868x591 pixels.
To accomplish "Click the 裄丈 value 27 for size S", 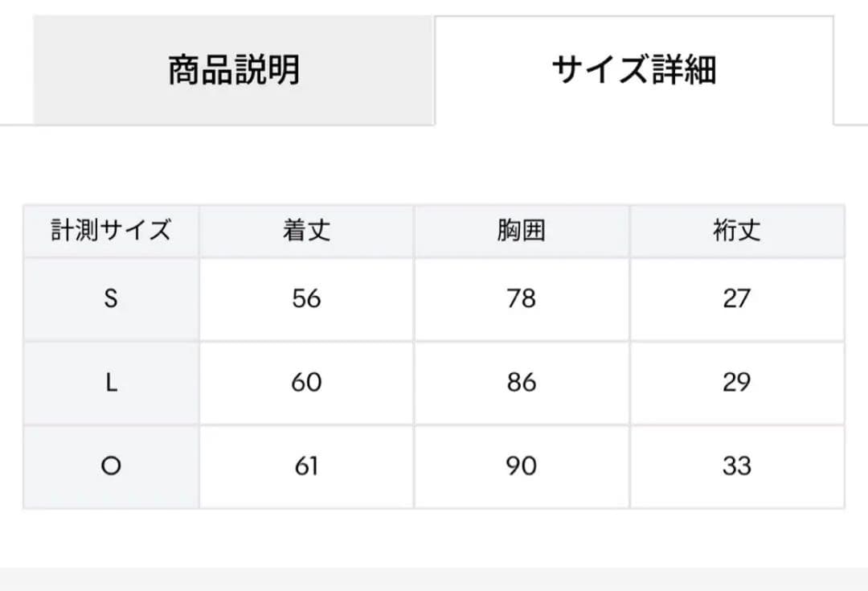I will [x=738, y=299].
